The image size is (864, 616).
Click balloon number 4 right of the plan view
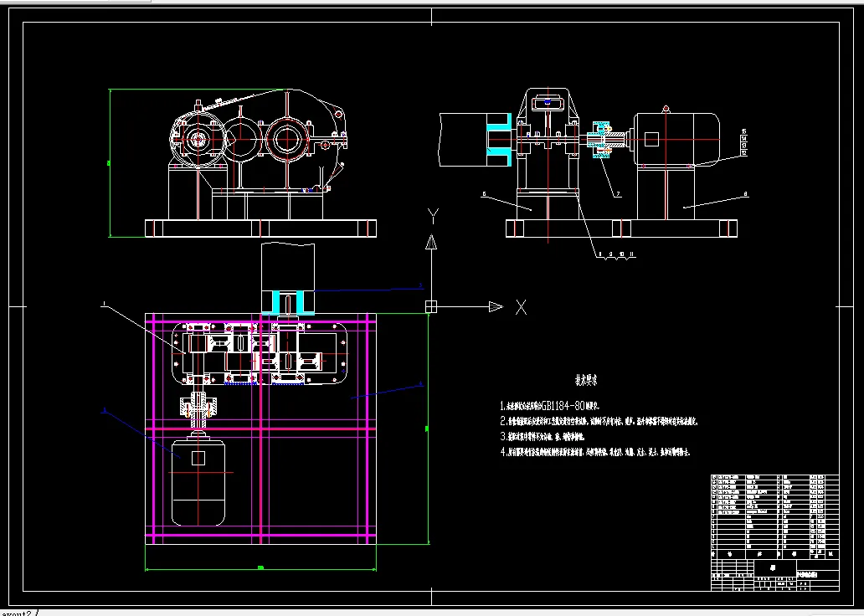[420, 383]
